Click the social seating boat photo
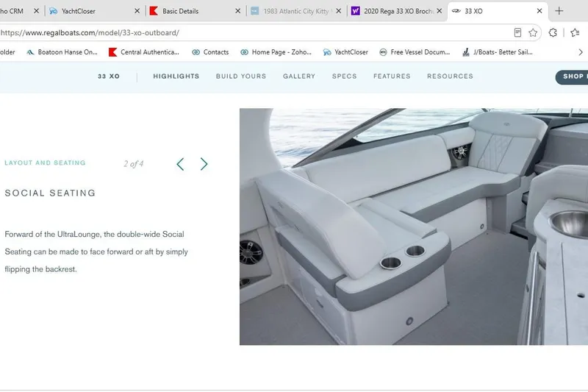Viewport: 588px width, 392px height. click(x=414, y=227)
